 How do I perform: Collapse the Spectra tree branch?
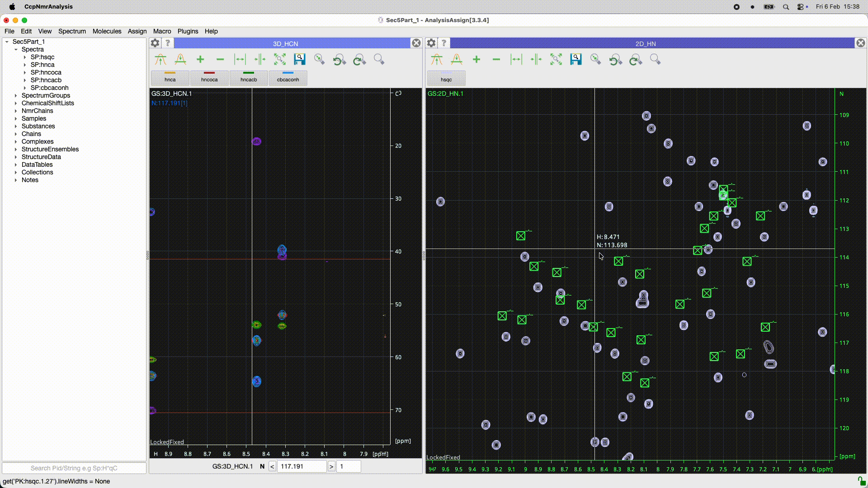click(x=16, y=49)
